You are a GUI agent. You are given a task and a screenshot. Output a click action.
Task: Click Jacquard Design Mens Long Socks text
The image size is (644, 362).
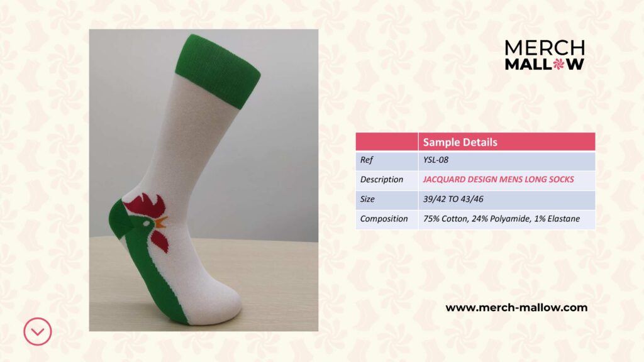click(x=498, y=179)
